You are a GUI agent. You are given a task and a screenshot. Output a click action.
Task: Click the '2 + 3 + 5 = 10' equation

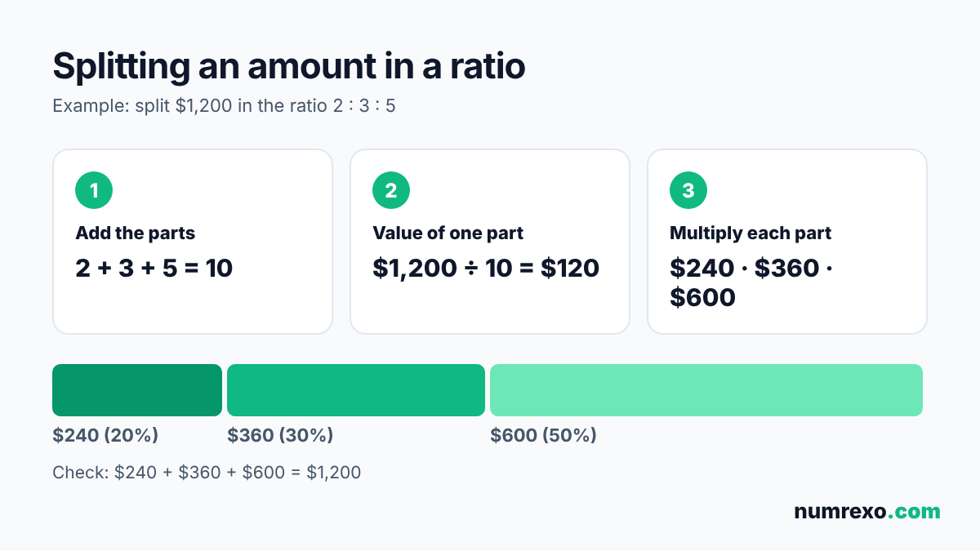click(154, 268)
